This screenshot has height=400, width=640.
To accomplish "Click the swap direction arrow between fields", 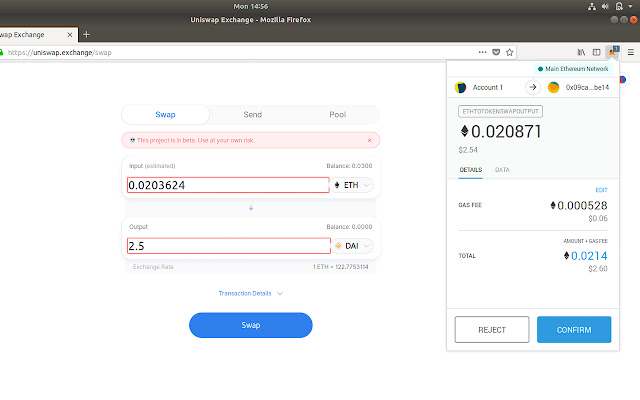I will point(251,208).
